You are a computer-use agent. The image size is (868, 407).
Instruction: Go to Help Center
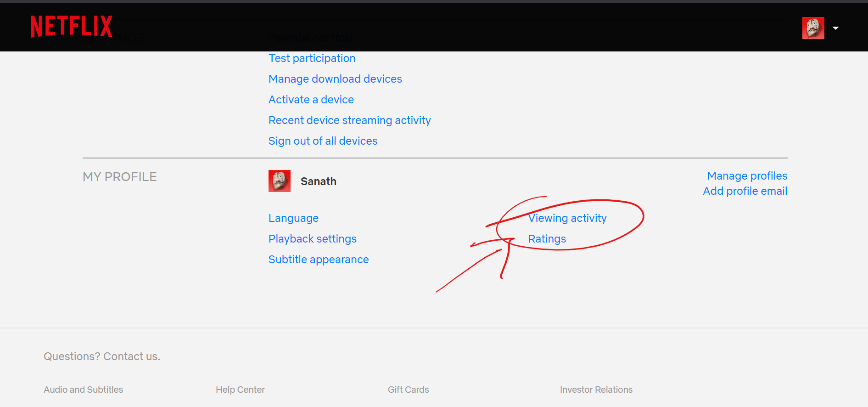coord(240,390)
